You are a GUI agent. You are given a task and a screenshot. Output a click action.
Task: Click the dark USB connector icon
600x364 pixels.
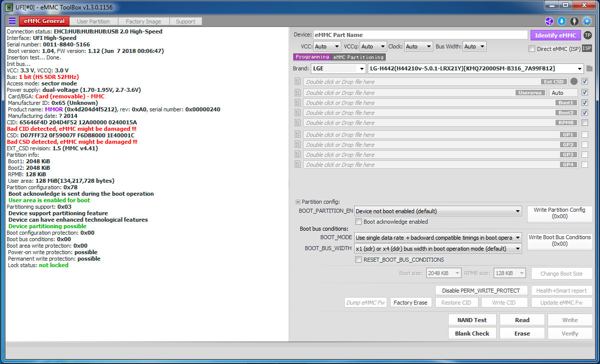575,21
